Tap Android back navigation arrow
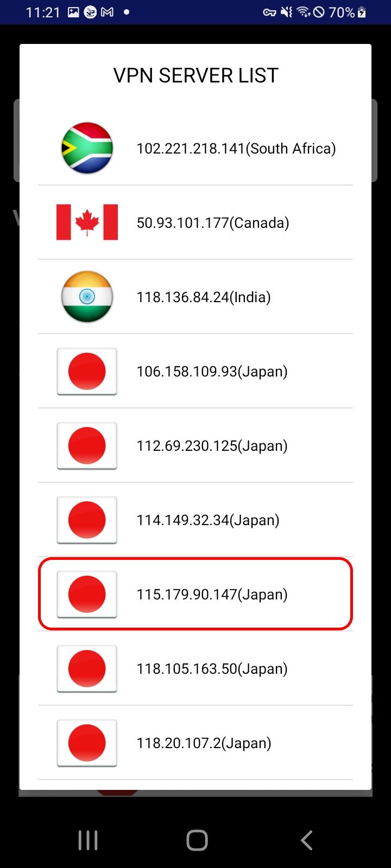Screen dimensions: 391x868 pos(306,840)
